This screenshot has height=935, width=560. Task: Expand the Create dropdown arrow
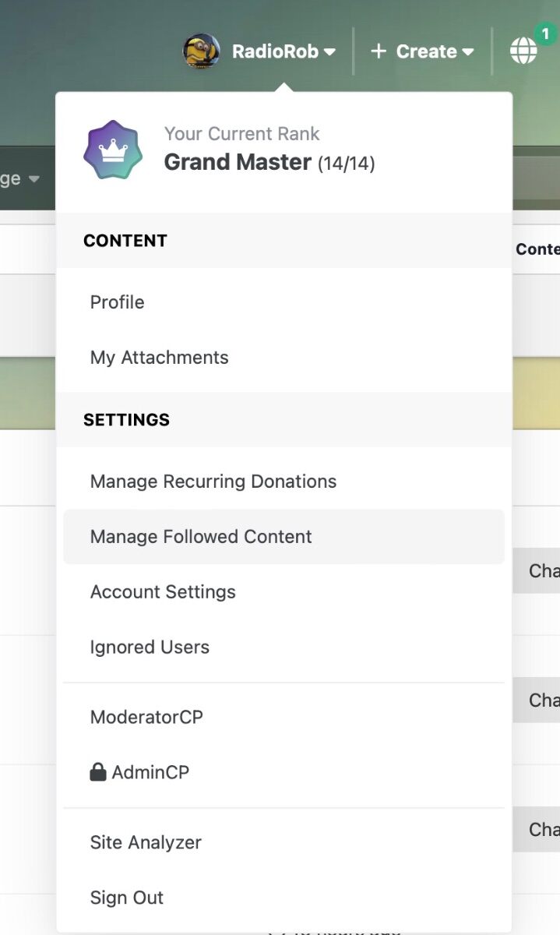[467, 52]
